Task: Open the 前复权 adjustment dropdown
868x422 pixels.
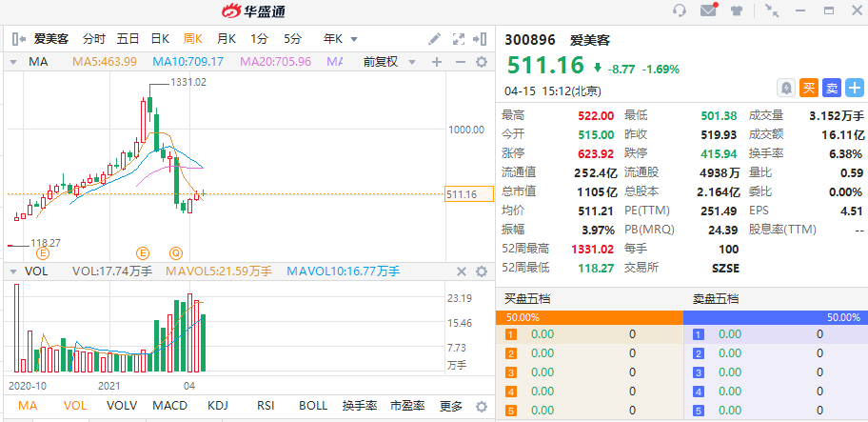Action: click(386, 62)
